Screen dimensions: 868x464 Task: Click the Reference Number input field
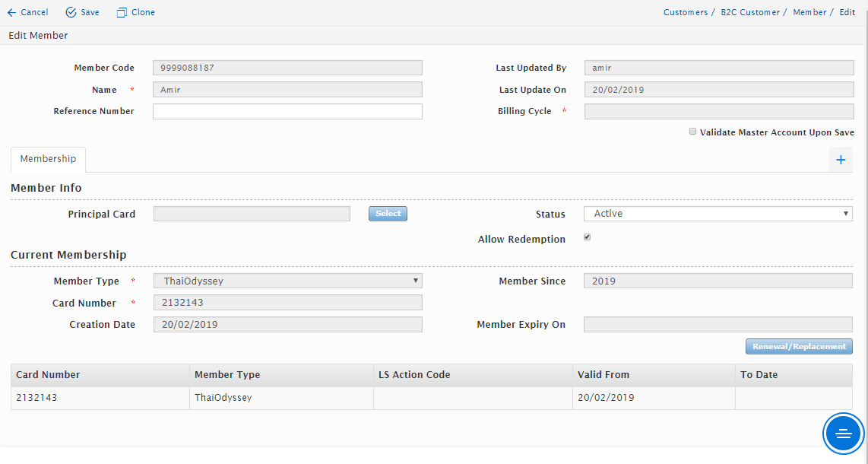[287, 112]
